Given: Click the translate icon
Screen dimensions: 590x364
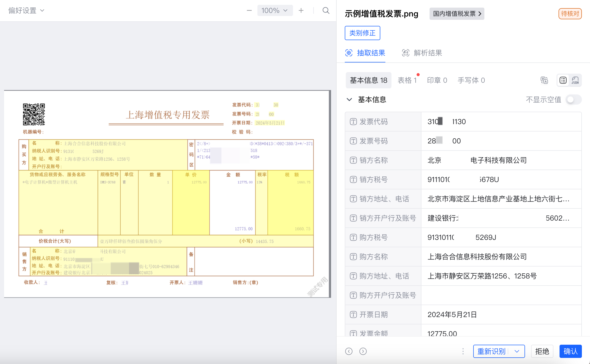Looking at the screenshot, I should 544,80.
